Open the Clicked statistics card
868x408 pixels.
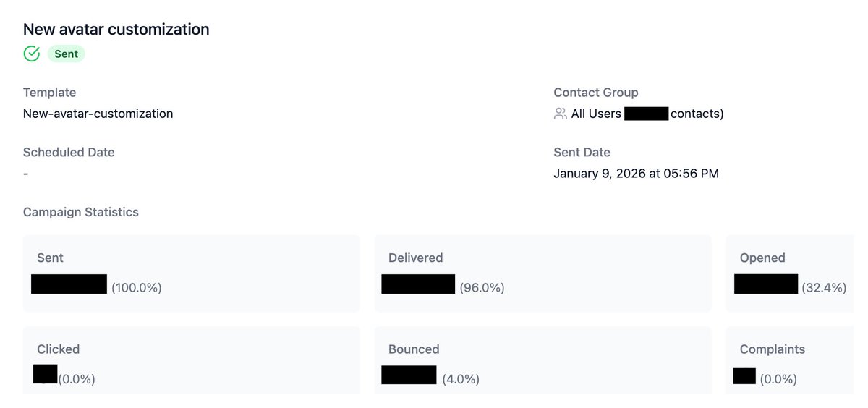tap(191, 360)
